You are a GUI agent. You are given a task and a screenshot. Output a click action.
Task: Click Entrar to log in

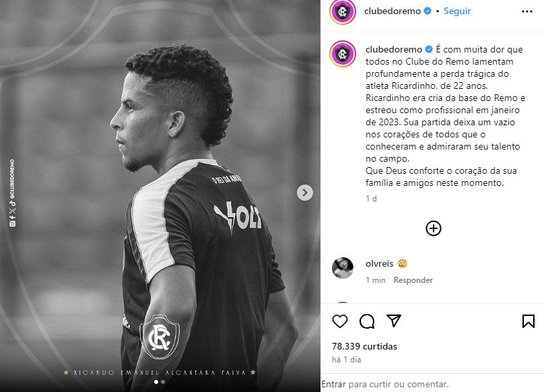click(333, 384)
